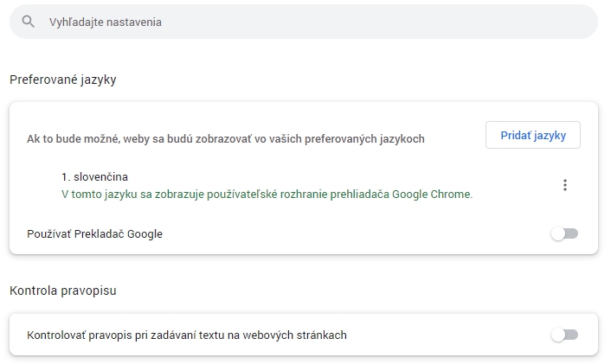Turn on the Kontrolovať pravopis toggle
The image size is (611, 364).
click(564, 335)
